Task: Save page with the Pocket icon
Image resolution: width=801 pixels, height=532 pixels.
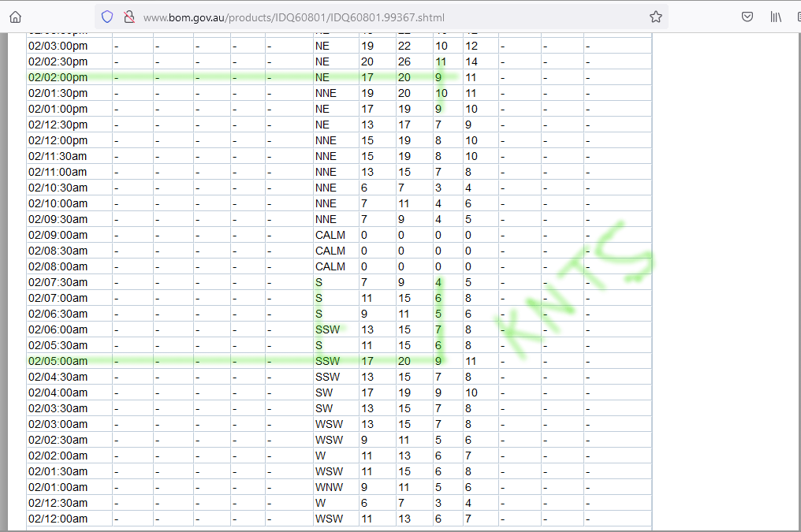Action: pyautogui.click(x=747, y=17)
